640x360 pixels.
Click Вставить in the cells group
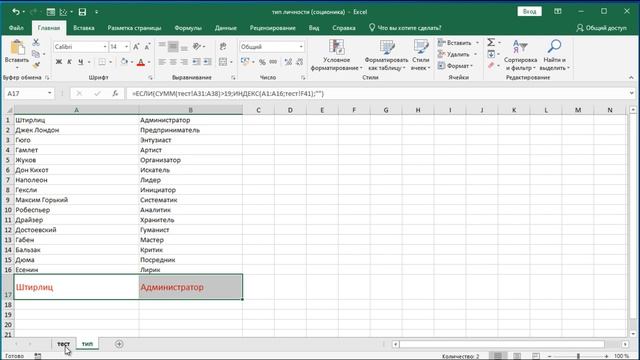click(458, 42)
